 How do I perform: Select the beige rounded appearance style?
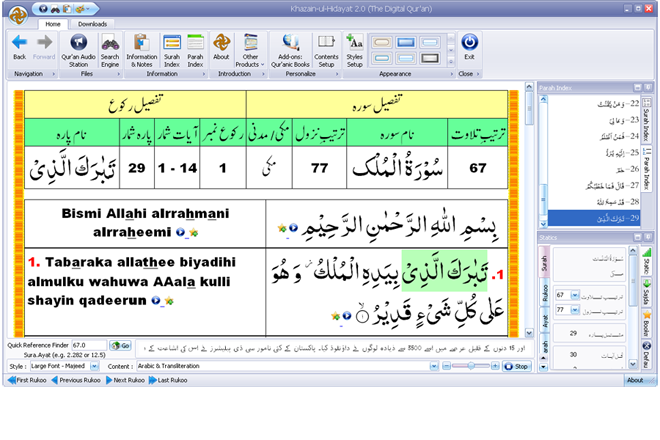coord(382,42)
